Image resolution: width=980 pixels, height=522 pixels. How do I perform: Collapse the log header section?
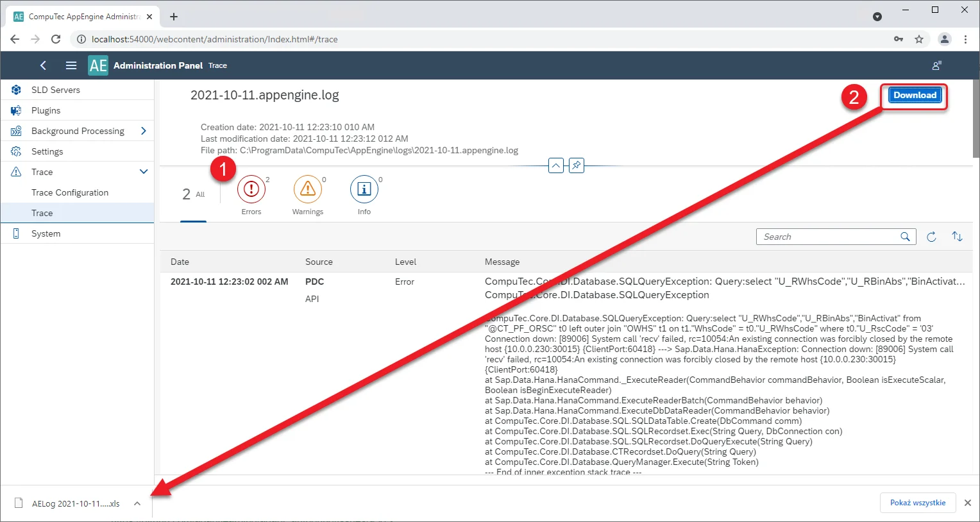point(555,165)
